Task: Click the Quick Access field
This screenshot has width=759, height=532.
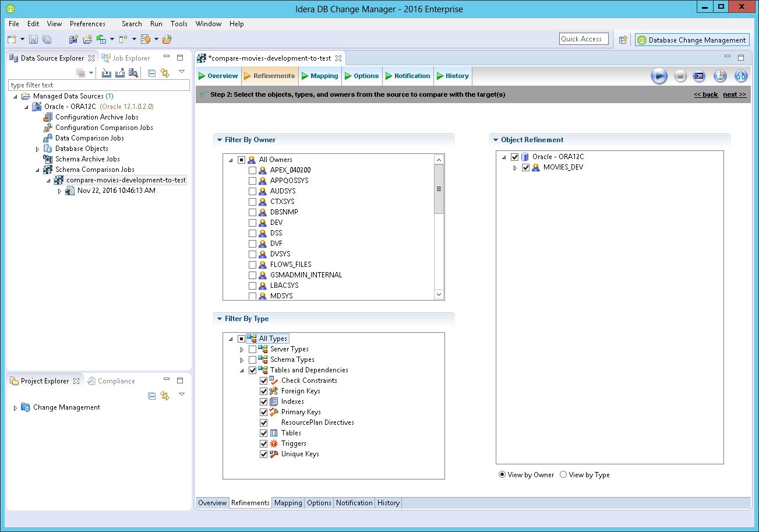Action: pos(584,39)
